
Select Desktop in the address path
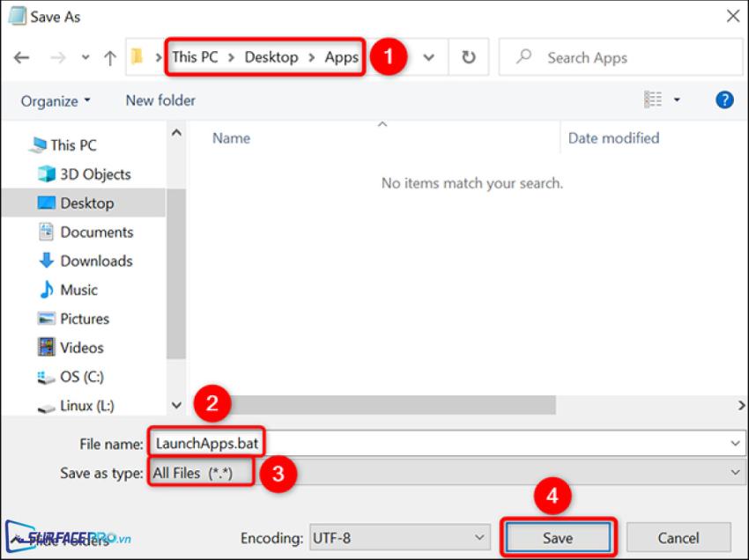tap(271, 57)
